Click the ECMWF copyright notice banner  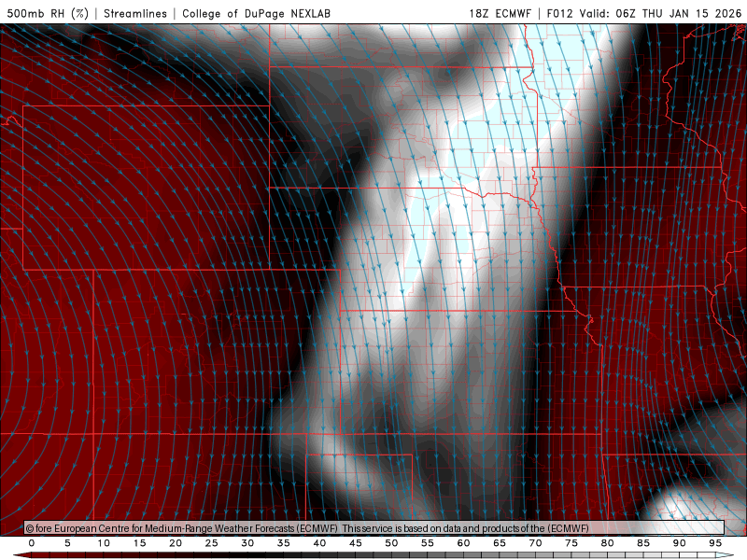(x=374, y=528)
